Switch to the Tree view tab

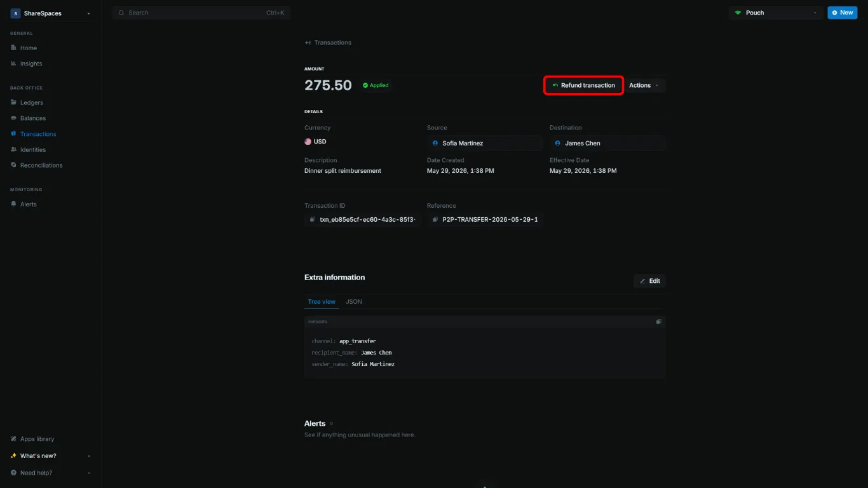pyautogui.click(x=322, y=302)
